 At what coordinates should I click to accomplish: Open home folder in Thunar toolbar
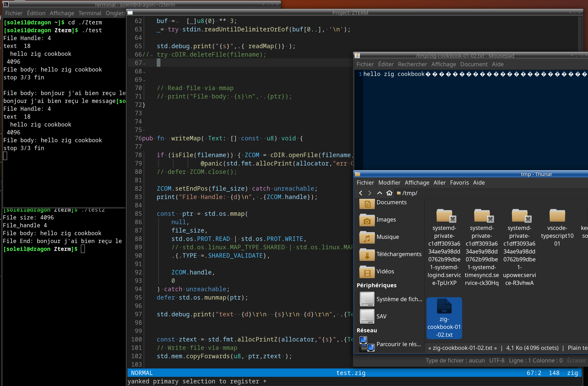click(x=389, y=193)
